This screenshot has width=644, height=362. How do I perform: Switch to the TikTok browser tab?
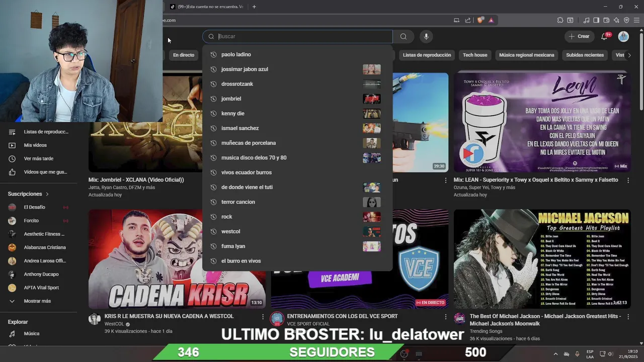tap(206, 7)
